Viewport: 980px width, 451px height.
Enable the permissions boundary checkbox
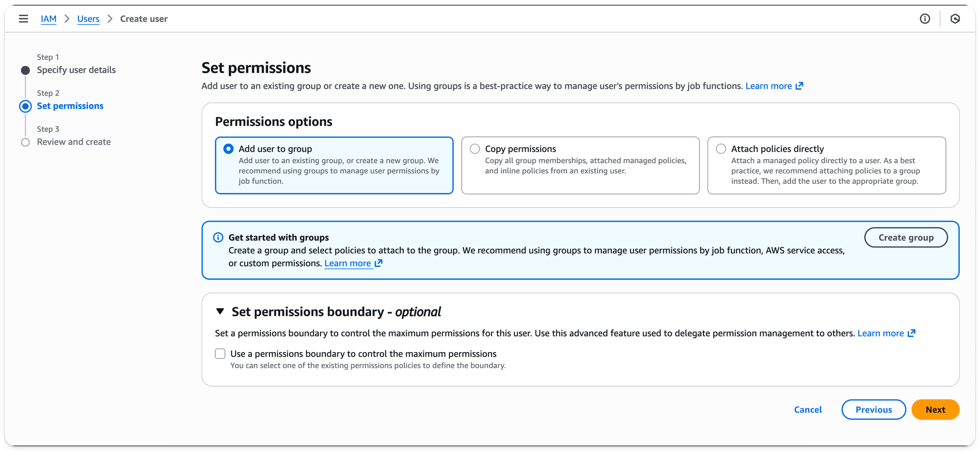pyautogui.click(x=220, y=354)
